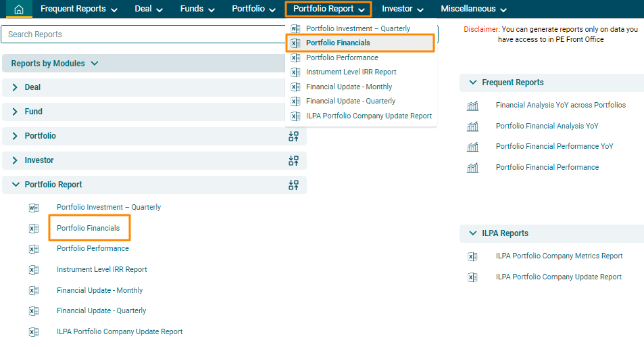
Task: Click chart icon beside Portfolio Financial Performance
Action: pyautogui.click(x=472, y=168)
